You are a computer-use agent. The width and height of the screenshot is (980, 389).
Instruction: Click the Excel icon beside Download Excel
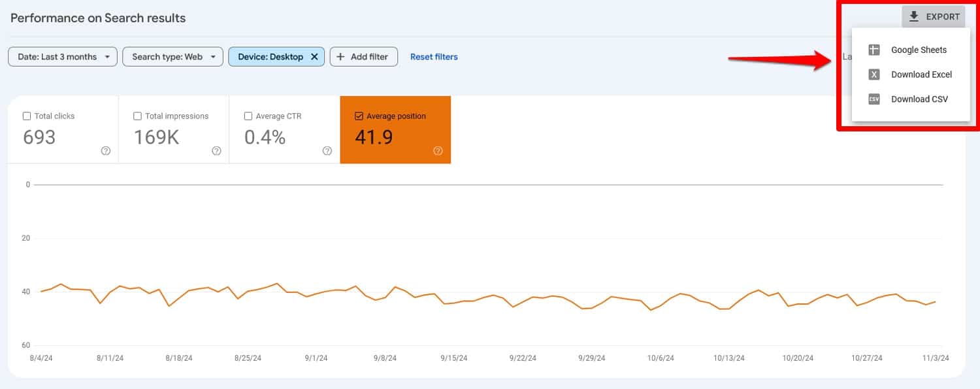874,74
